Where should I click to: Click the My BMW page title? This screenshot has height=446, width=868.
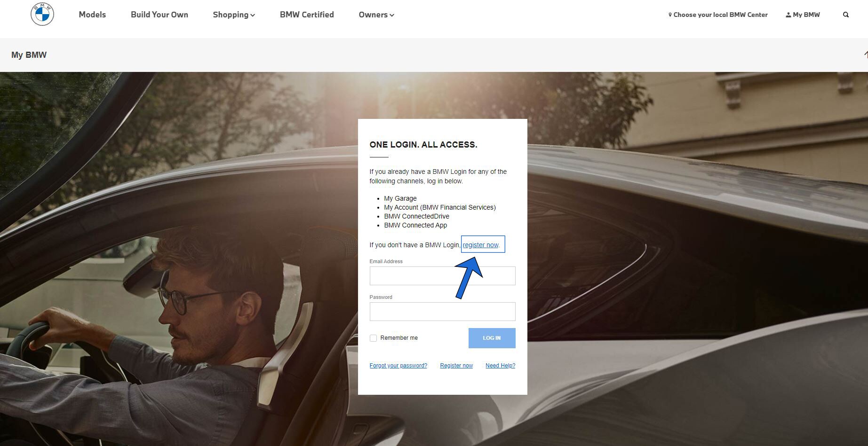29,55
